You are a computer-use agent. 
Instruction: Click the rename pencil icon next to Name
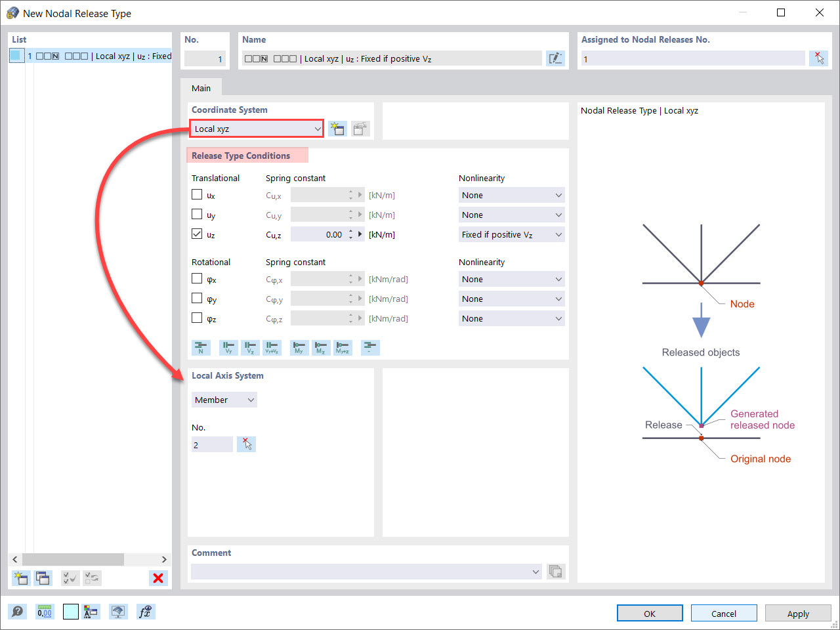(555, 58)
